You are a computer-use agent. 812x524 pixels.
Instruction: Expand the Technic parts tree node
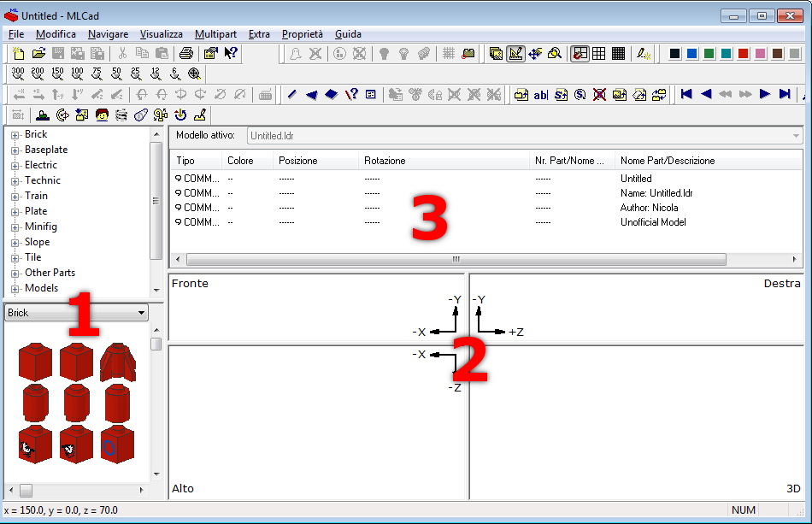15,180
